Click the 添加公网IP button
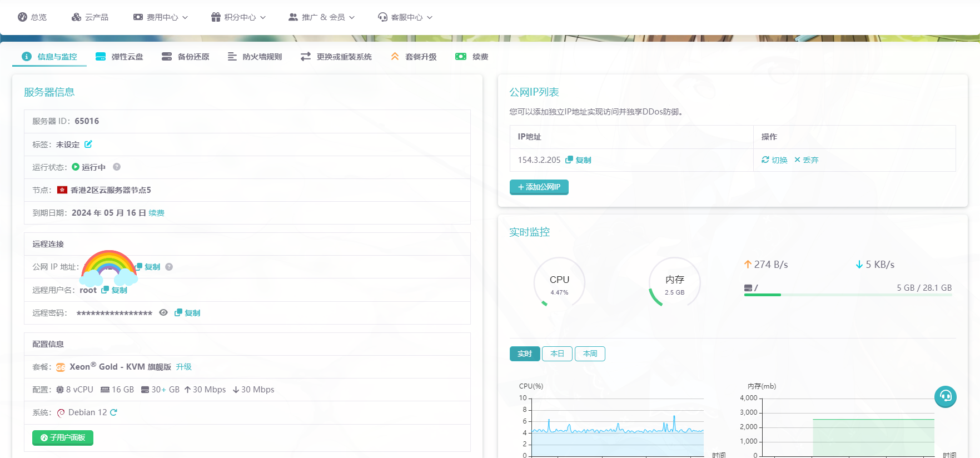This screenshot has width=980, height=458. coord(539,187)
